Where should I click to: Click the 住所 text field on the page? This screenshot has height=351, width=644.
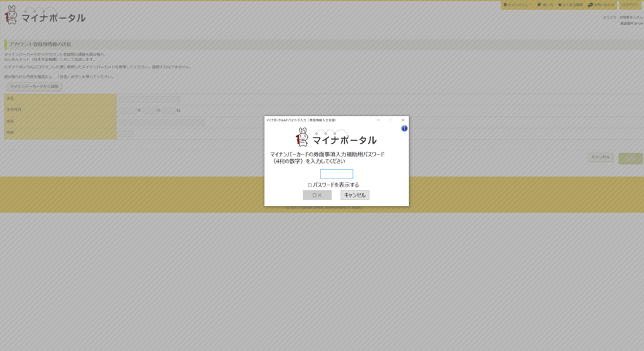pyautogui.click(x=162, y=122)
